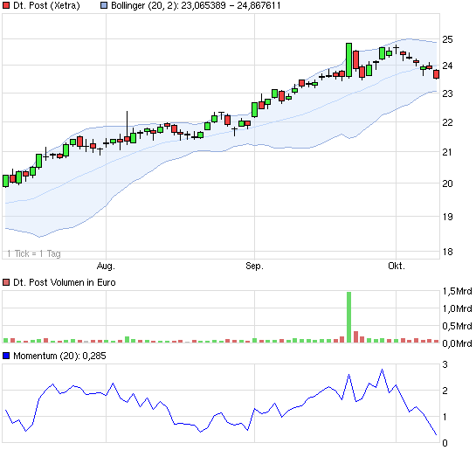The image size is (476, 450).
Task: Click the light blue Bollinger legend swatch
Action: click(104, 5)
